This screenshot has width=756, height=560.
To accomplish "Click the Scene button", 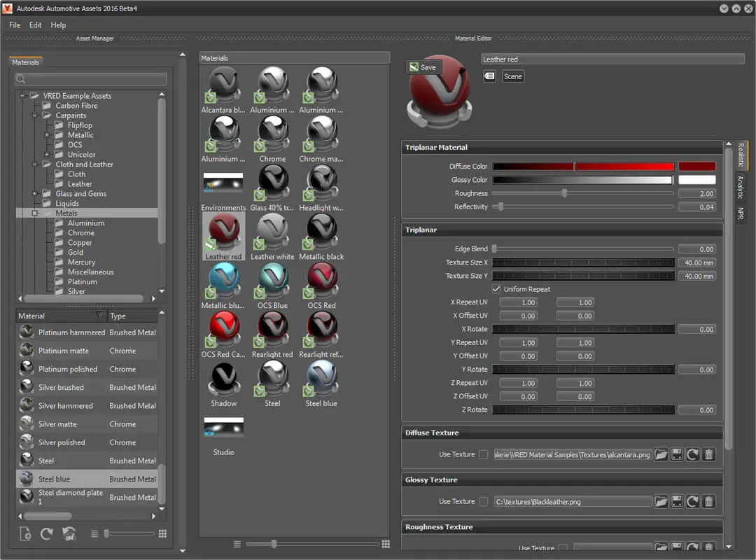I will (x=513, y=76).
